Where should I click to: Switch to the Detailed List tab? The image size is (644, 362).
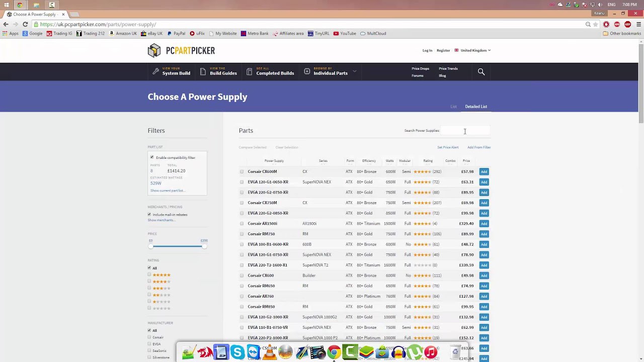pyautogui.click(x=476, y=107)
